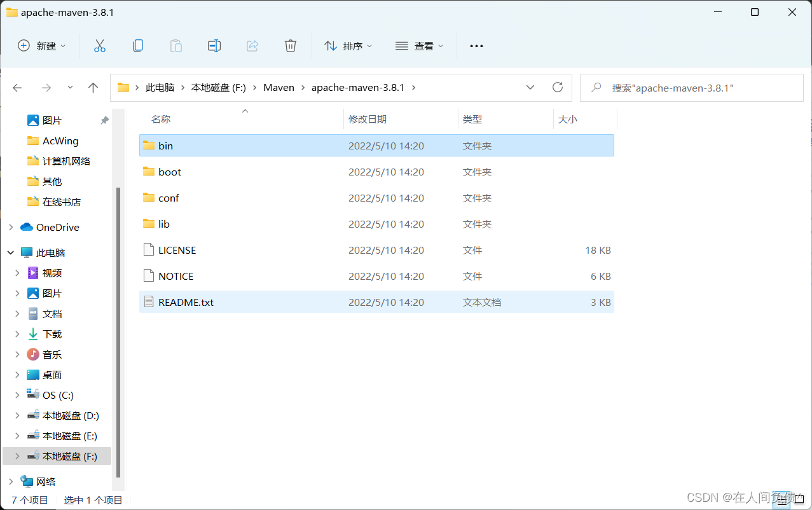Select the NOTICE file
The height and width of the screenshot is (510, 812).
[x=376, y=276]
